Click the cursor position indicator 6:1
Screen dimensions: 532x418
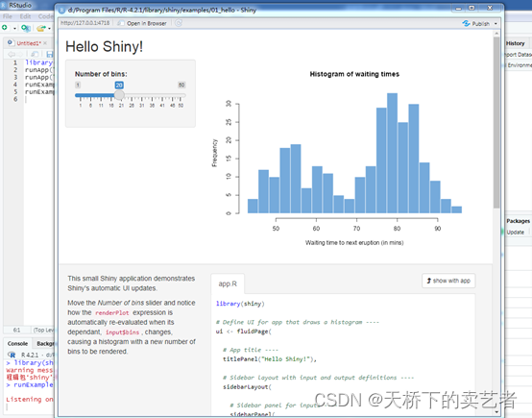(16, 330)
